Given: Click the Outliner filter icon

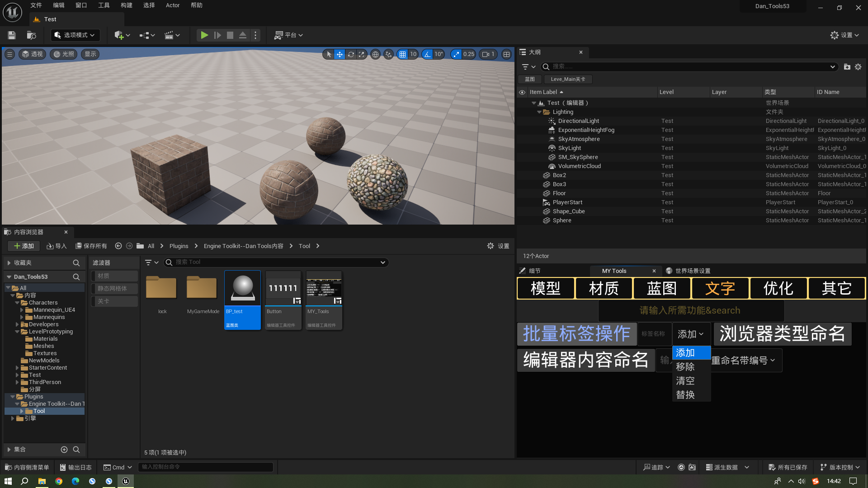Looking at the screenshot, I should (528, 67).
